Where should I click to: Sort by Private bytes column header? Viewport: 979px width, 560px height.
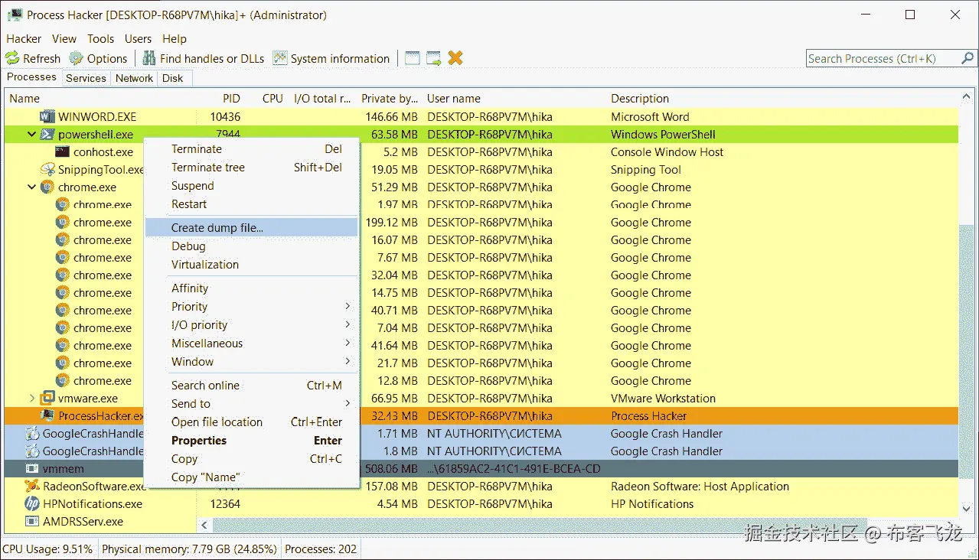tap(389, 99)
